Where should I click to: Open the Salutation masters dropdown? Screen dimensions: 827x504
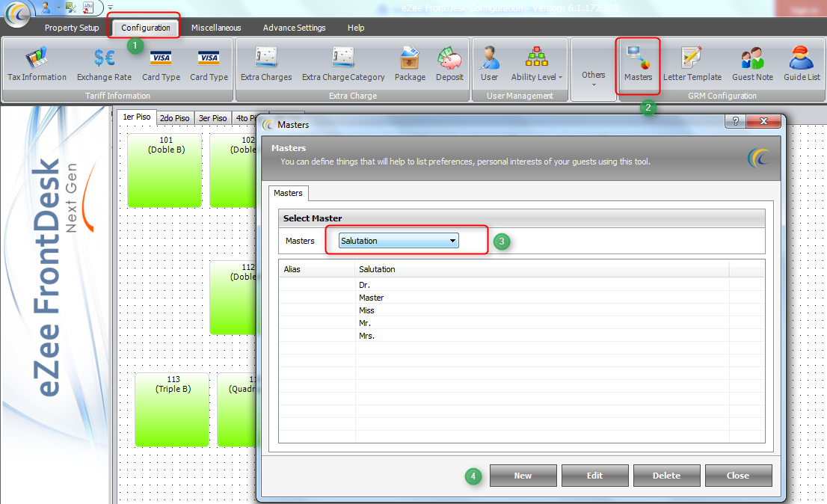[x=399, y=240]
